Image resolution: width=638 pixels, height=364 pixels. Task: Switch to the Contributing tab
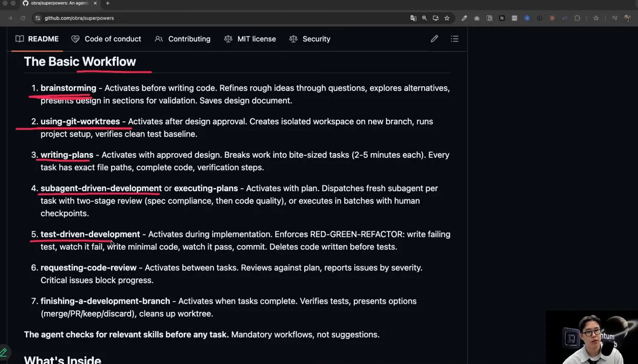point(183,39)
